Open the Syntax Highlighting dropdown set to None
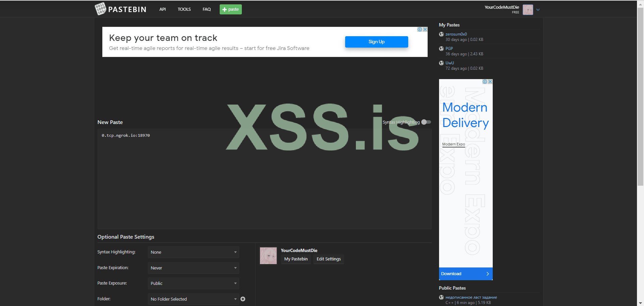Viewport: 644px width, 306px height. [x=194, y=252]
